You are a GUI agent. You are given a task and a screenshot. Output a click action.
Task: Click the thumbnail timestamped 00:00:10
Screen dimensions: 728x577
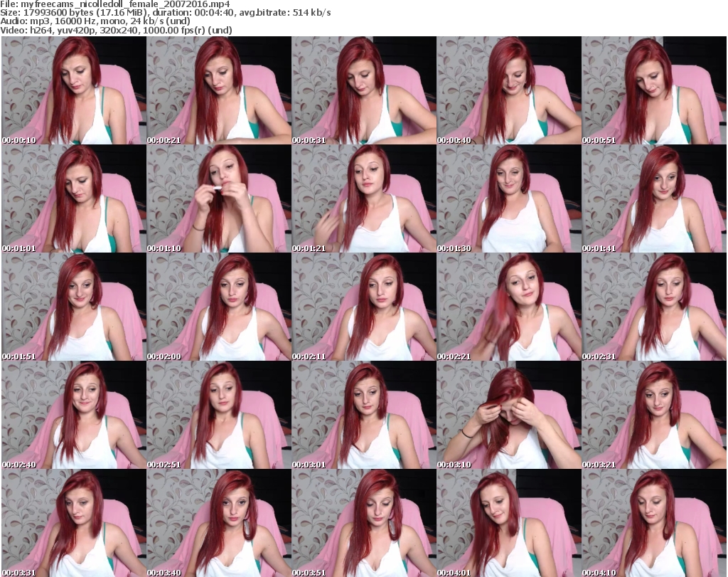74,90
